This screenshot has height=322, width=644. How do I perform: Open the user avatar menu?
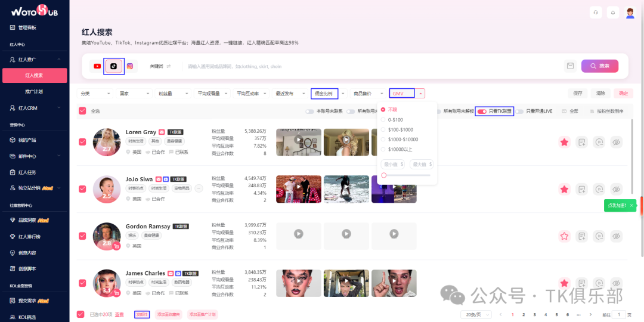pos(630,13)
